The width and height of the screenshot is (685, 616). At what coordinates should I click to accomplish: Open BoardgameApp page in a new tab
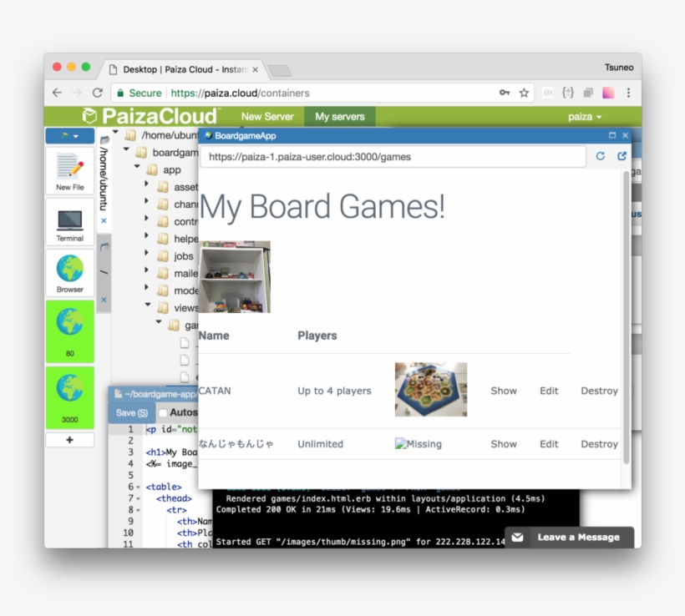click(621, 156)
